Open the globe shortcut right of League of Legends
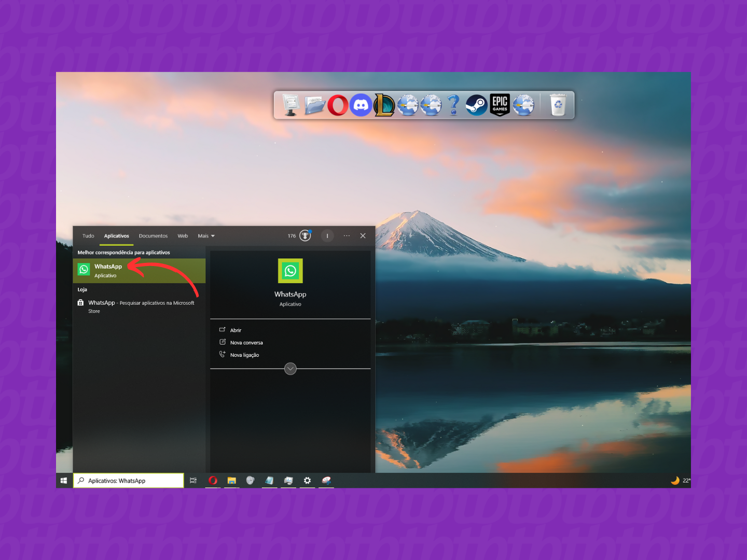 (x=408, y=105)
